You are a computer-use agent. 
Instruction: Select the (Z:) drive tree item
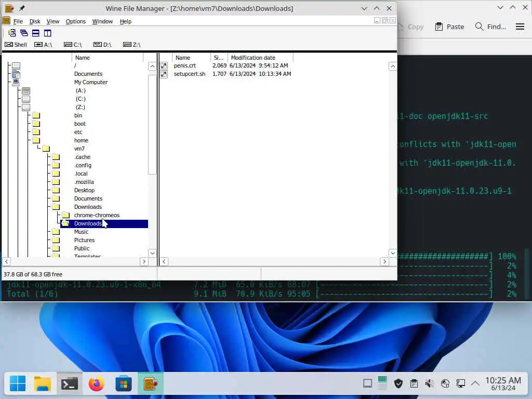tap(81, 107)
